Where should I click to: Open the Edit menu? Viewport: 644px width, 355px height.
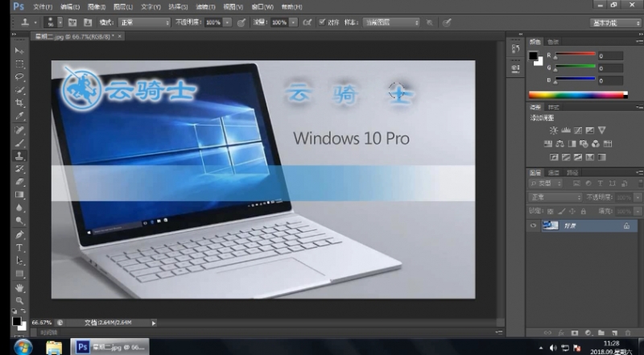(x=70, y=7)
